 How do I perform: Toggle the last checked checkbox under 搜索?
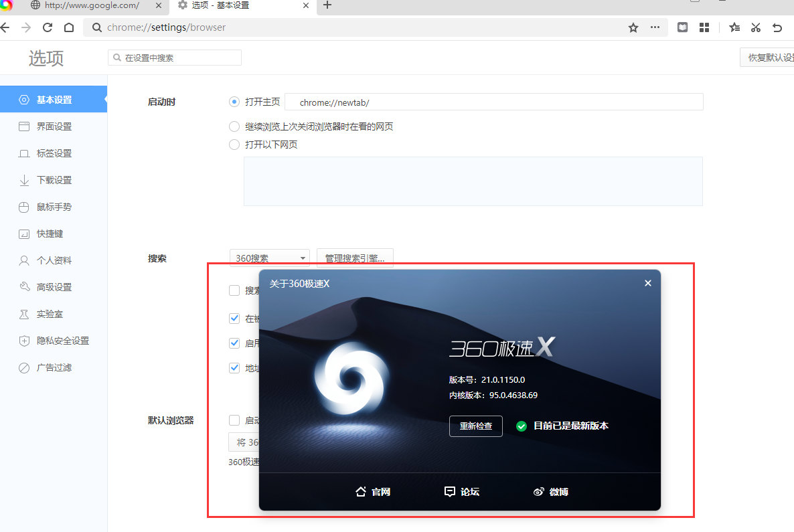click(234, 368)
